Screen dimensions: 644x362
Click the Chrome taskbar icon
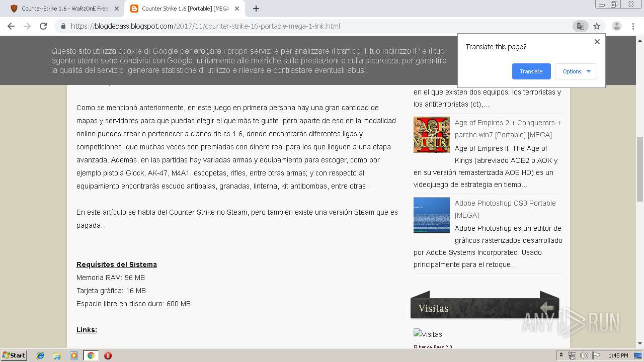[x=91, y=355]
